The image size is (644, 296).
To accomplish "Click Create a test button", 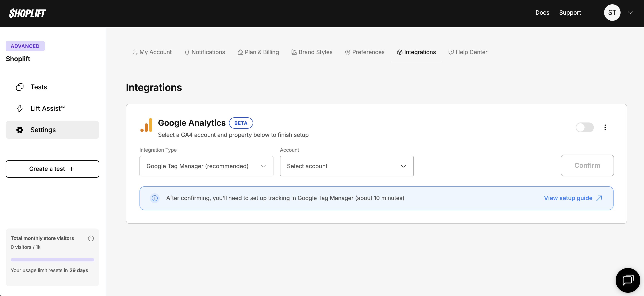I will tap(52, 169).
